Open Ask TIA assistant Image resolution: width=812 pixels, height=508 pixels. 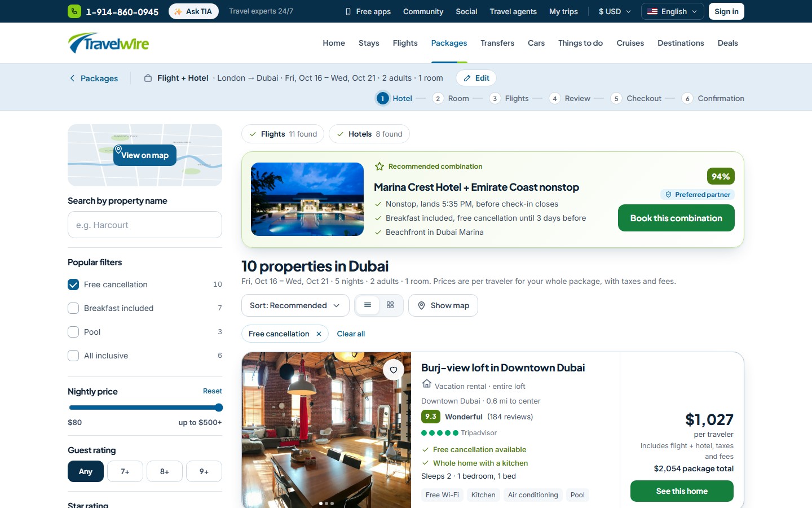tap(193, 11)
